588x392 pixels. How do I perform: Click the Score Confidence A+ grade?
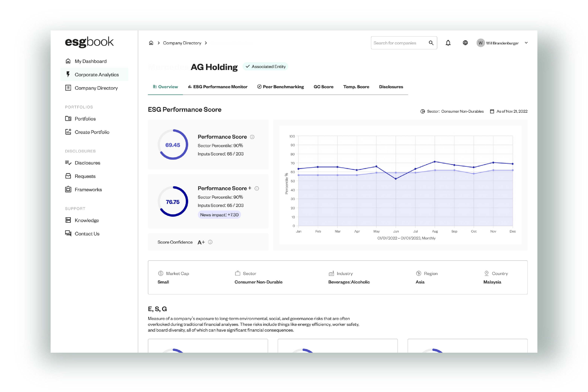pyautogui.click(x=201, y=242)
